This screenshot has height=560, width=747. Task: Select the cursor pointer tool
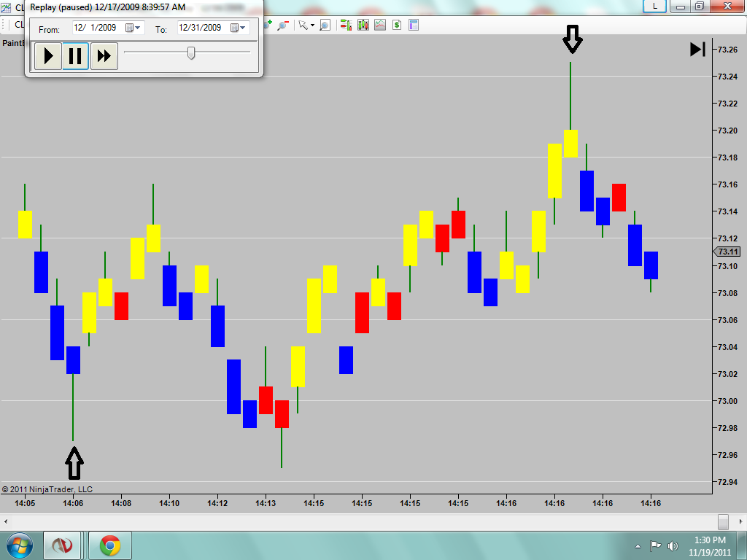tap(303, 26)
